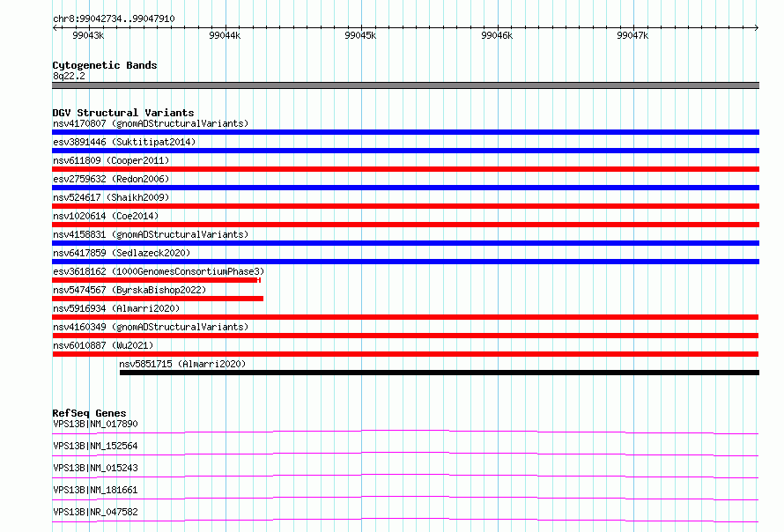
Task: Click the blue nsv4170807 variant bar
Action: click(405, 132)
